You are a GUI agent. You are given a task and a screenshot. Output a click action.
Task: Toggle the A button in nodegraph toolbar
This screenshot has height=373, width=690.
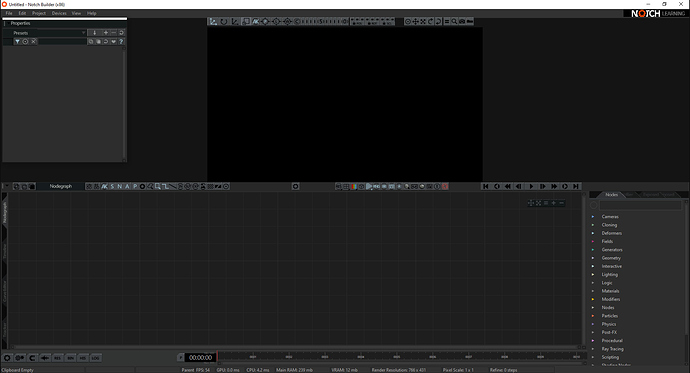(128, 186)
